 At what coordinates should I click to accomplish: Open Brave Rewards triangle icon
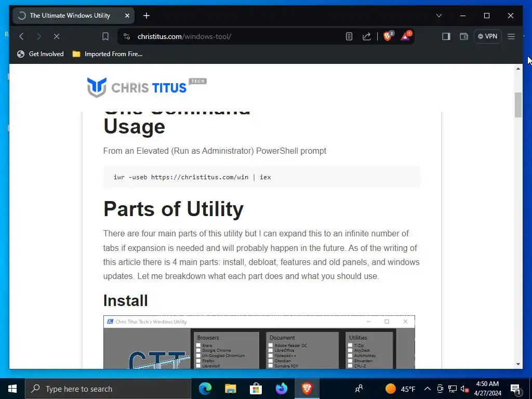pyautogui.click(x=406, y=36)
